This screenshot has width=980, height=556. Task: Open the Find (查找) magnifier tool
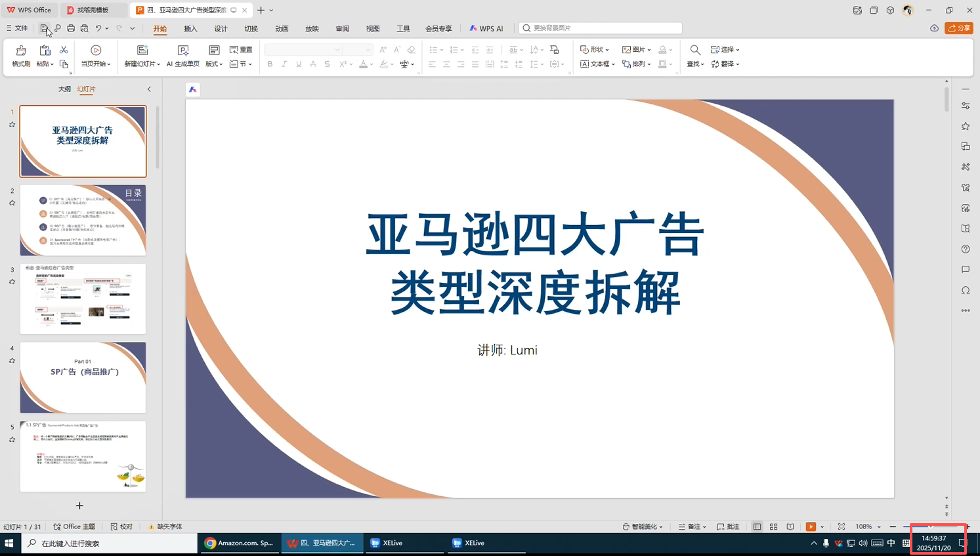point(695,51)
